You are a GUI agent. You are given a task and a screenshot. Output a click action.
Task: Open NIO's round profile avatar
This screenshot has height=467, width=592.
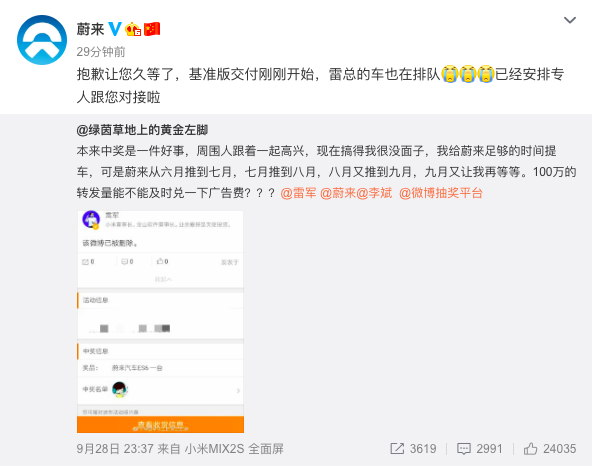(x=42, y=40)
